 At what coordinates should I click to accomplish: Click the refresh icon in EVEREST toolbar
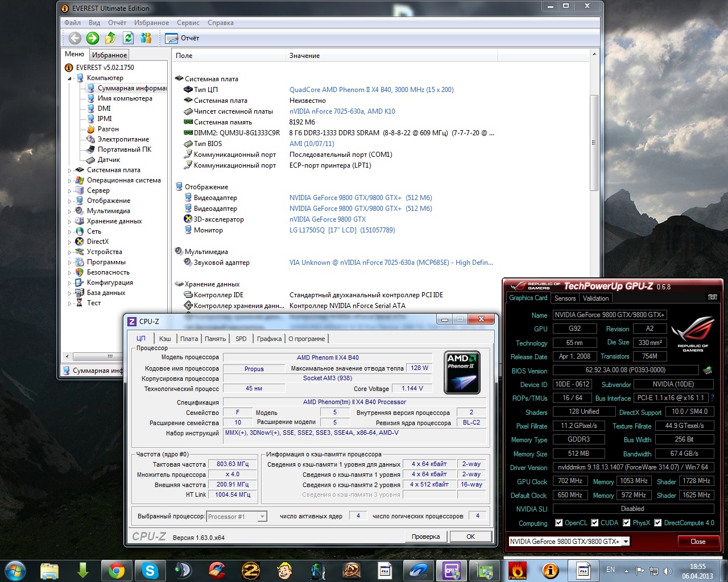click(129, 38)
